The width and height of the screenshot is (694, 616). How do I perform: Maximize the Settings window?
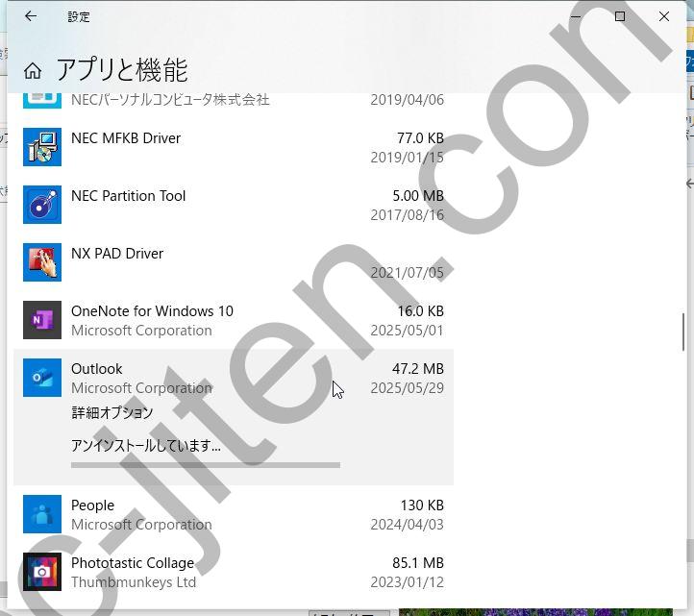[619, 16]
